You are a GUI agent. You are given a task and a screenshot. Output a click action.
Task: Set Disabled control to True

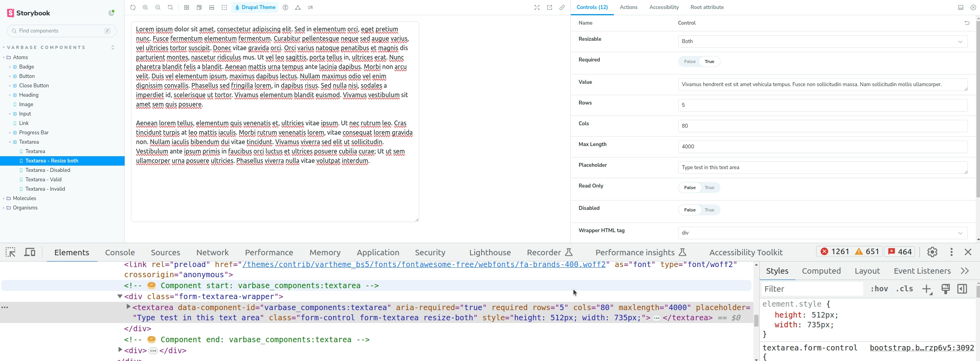(710, 210)
